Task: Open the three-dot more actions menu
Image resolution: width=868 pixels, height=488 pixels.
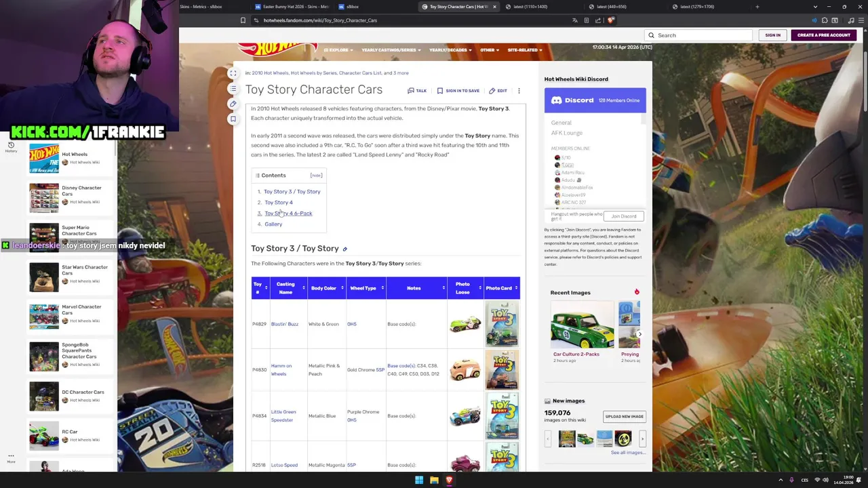Action: pyautogui.click(x=519, y=90)
